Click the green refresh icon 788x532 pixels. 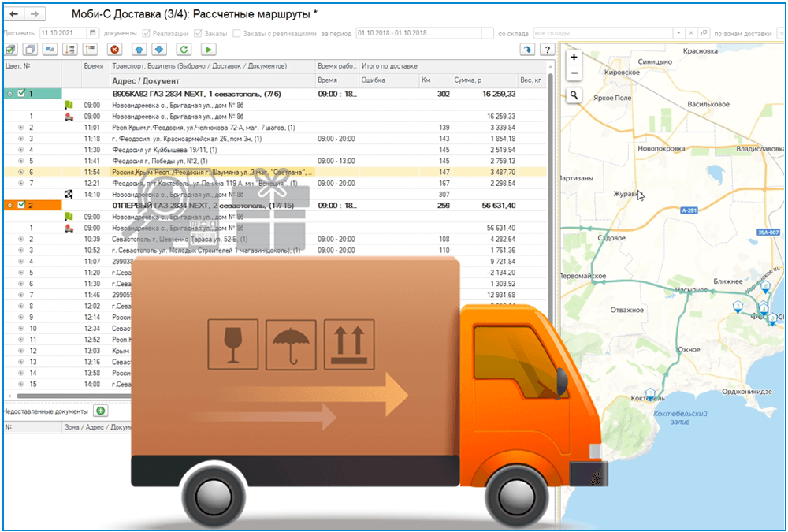click(184, 50)
